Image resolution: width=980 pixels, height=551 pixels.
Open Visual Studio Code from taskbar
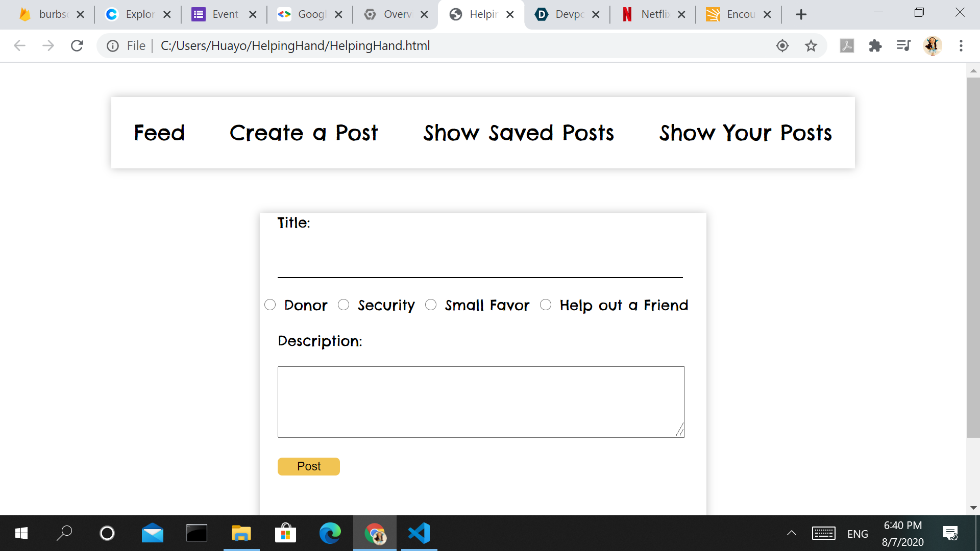click(419, 534)
